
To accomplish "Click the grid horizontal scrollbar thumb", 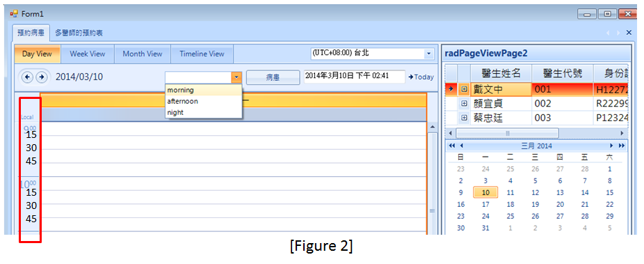I will (507, 133).
